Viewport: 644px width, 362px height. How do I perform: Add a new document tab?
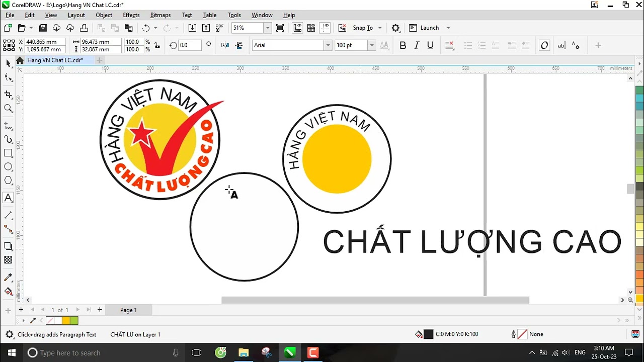[99, 60]
